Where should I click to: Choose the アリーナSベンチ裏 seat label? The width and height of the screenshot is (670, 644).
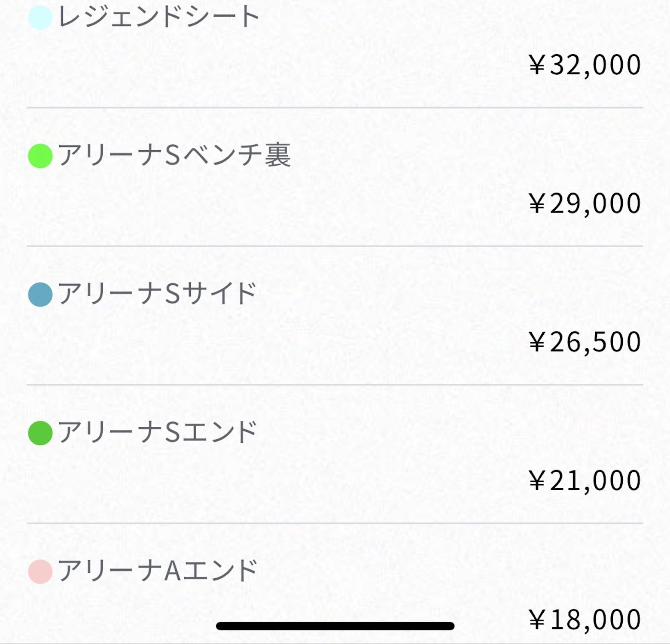(174, 155)
